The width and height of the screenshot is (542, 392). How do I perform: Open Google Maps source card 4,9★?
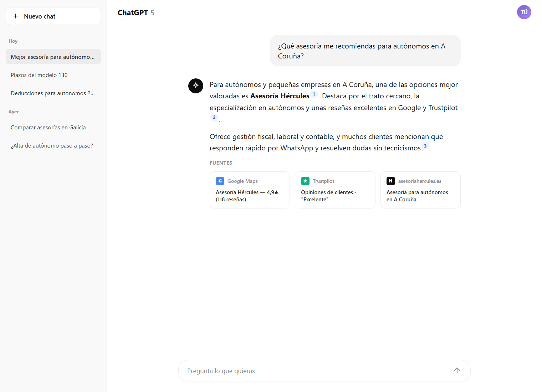[250, 190]
